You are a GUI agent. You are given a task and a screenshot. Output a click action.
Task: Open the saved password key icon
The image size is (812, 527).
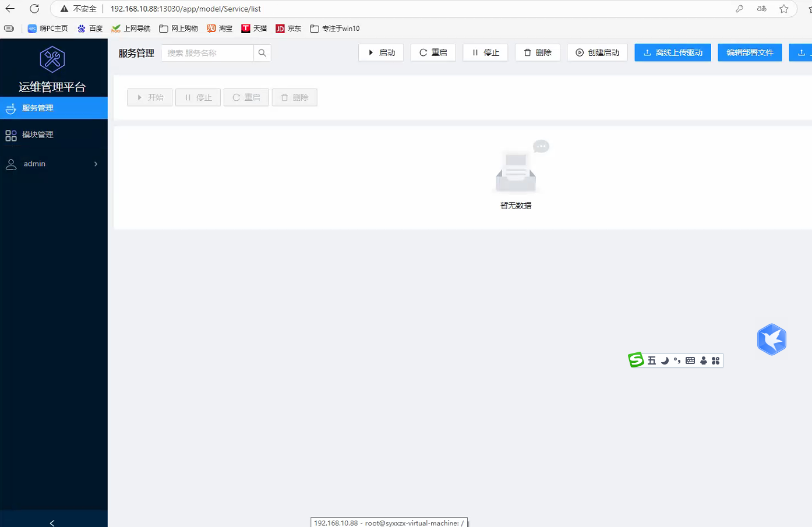tap(739, 9)
